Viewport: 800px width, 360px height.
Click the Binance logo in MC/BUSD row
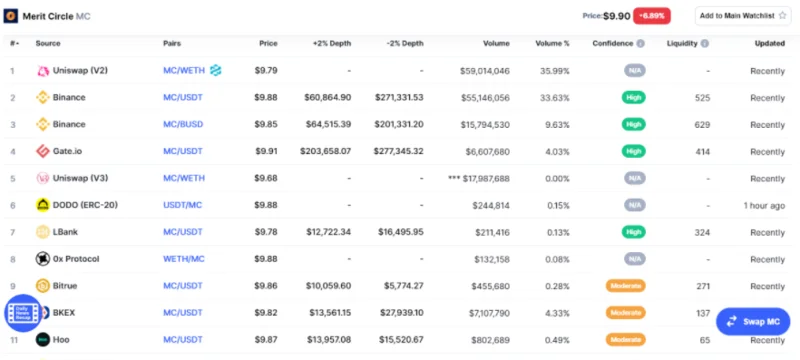43,124
